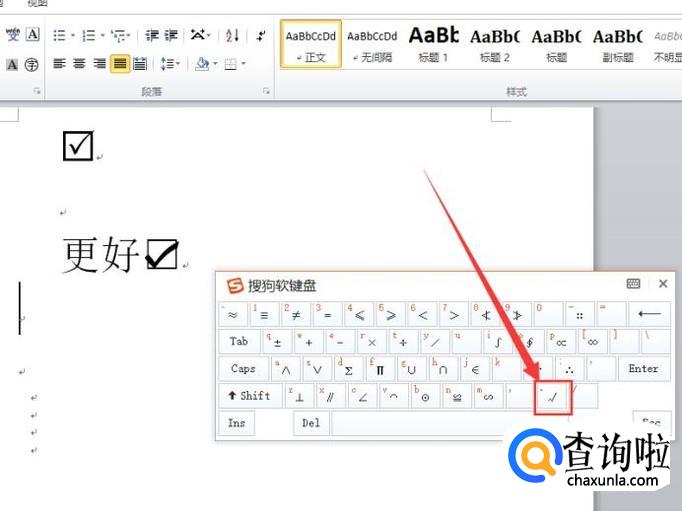The height and width of the screenshot is (511, 682).
Task: Decrease paragraph indent
Action: tap(152, 35)
